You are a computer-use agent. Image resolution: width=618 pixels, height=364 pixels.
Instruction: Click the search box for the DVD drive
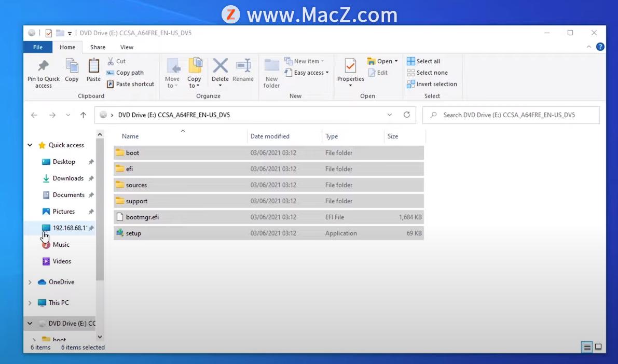click(511, 115)
